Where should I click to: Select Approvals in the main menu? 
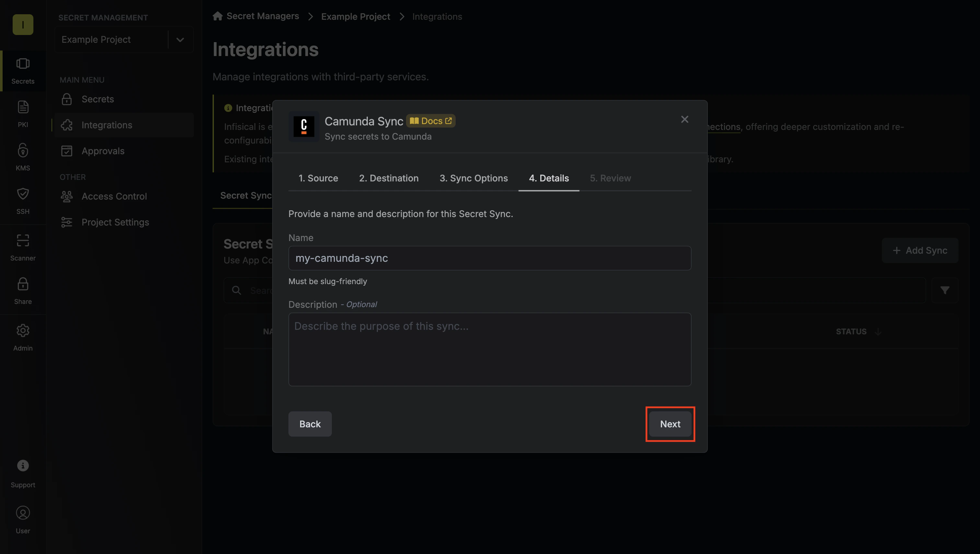pos(124,151)
